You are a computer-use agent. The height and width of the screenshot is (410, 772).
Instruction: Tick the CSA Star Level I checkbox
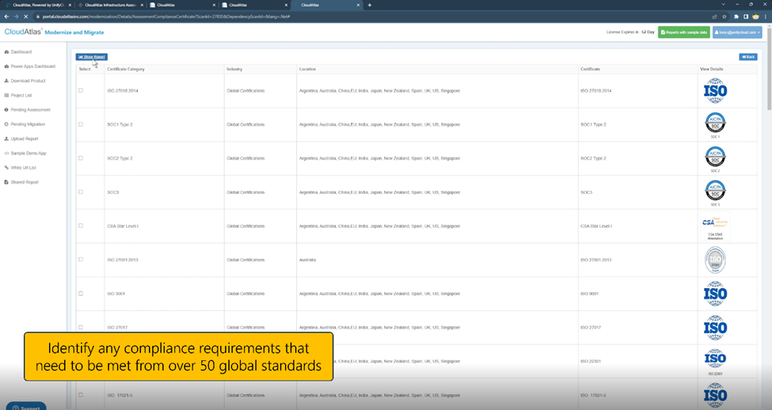pos(81,226)
